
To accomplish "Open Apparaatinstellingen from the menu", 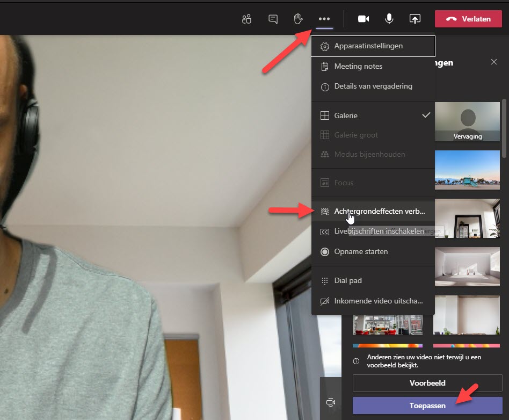I will (x=373, y=46).
